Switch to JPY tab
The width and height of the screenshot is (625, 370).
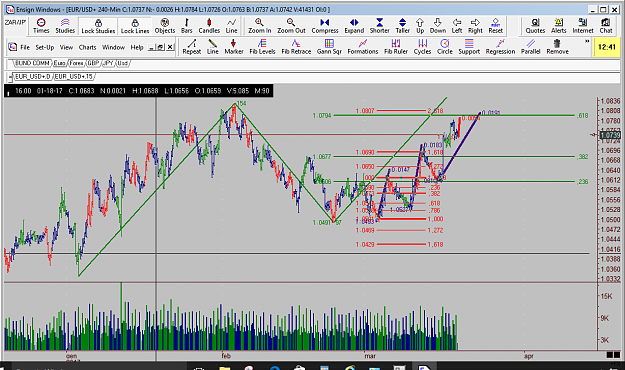coord(108,63)
